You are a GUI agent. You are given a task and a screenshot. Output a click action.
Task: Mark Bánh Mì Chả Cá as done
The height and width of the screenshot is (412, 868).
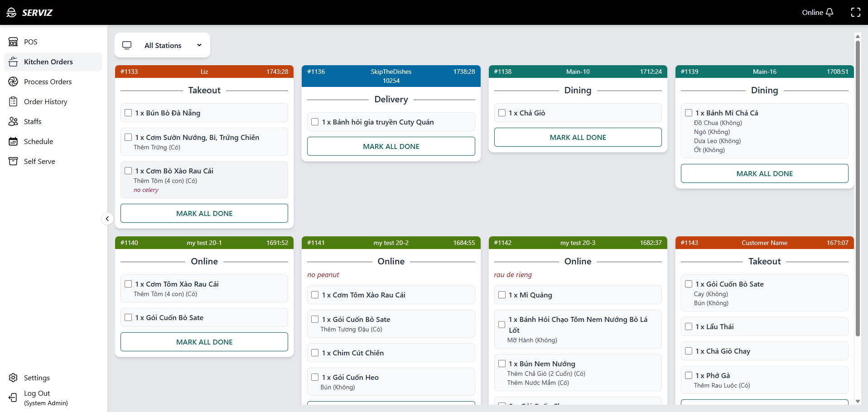[689, 113]
